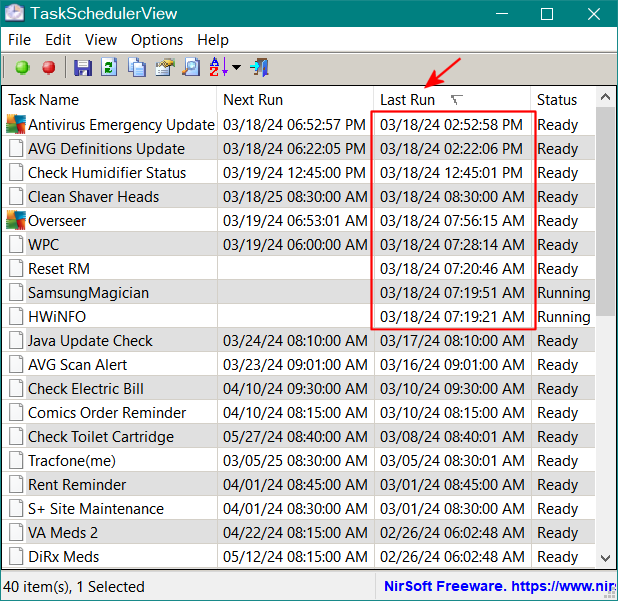The width and height of the screenshot is (618, 601).
Task: Open the View menu
Action: (100, 40)
